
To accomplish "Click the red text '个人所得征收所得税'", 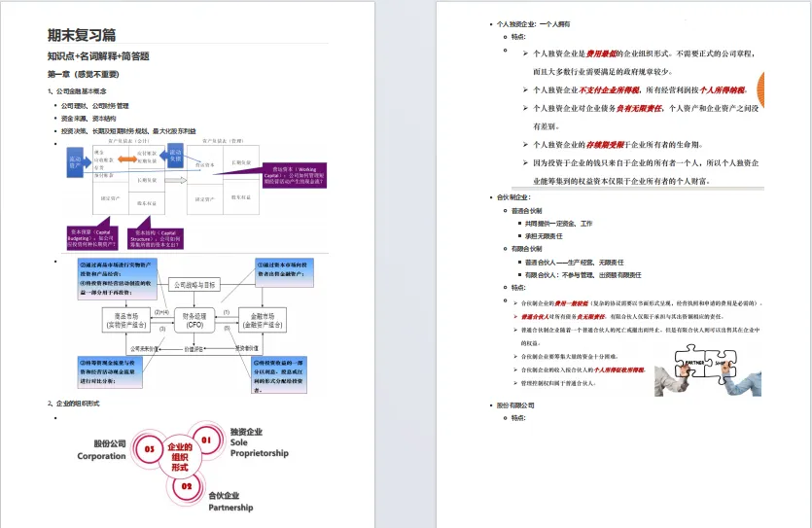I will point(619,370).
